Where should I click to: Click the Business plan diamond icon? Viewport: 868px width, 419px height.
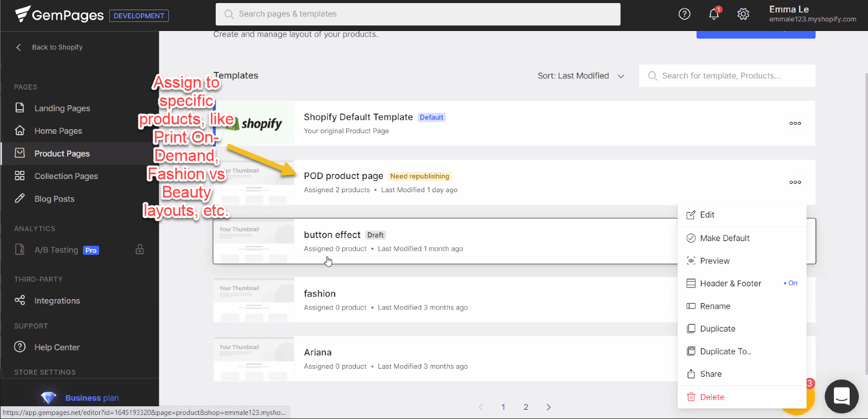click(x=48, y=398)
